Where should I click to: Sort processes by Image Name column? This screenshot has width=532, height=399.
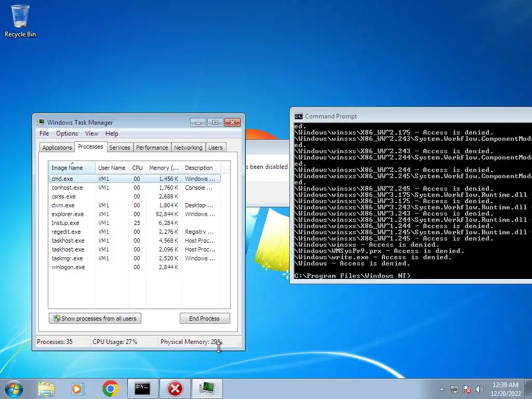(x=72, y=168)
